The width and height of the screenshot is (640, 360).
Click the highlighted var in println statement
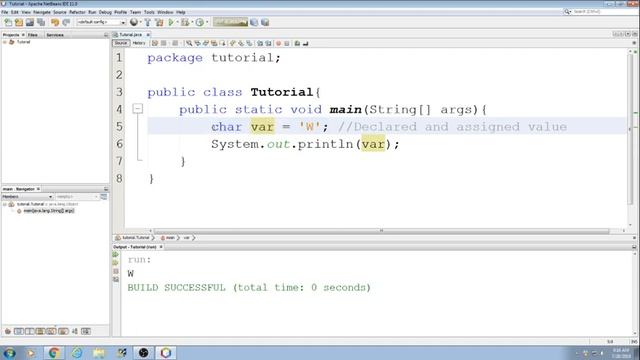click(373, 144)
